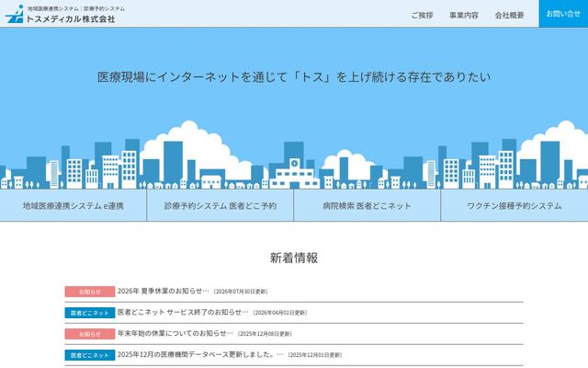The image size is (588, 368).
Task: Open the 病院検索 医者どこネット tab
Action: (x=367, y=205)
